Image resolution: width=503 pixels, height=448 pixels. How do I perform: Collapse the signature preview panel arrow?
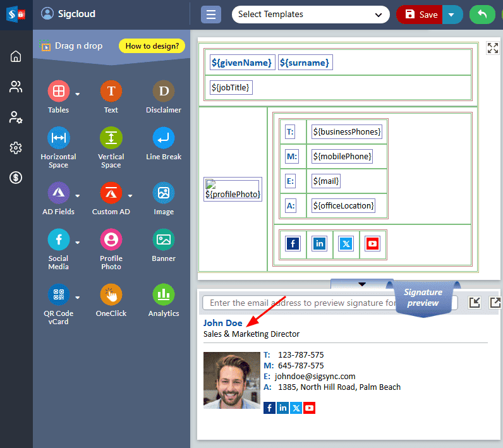[x=362, y=284]
